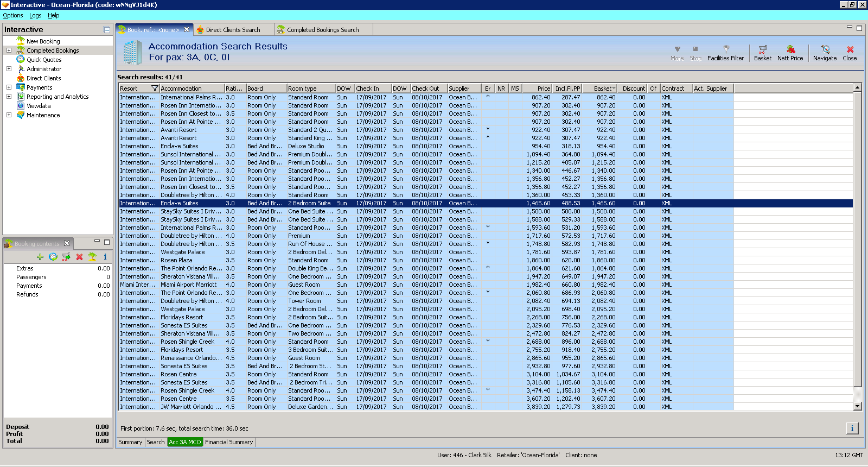Open the Help menu

click(53, 15)
